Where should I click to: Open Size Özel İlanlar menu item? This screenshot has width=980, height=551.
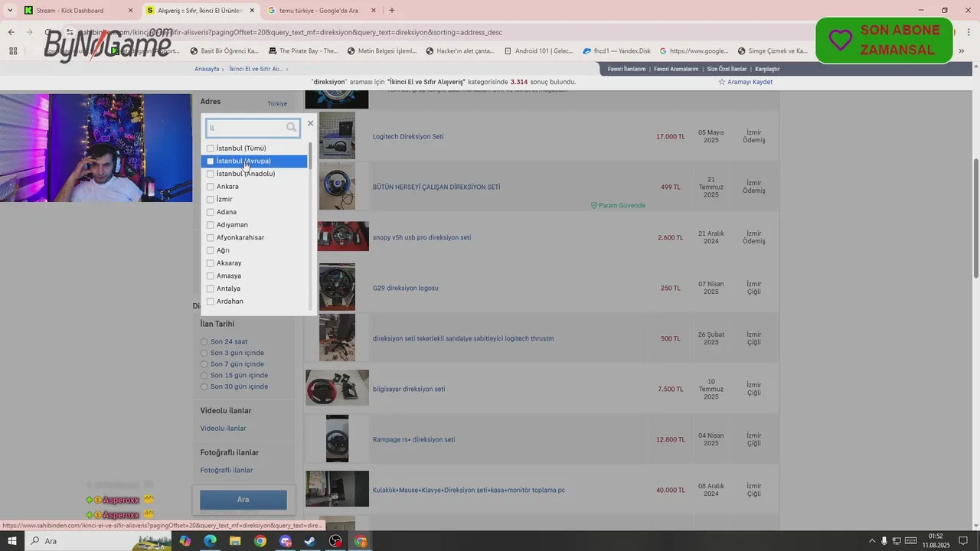pyautogui.click(x=727, y=69)
